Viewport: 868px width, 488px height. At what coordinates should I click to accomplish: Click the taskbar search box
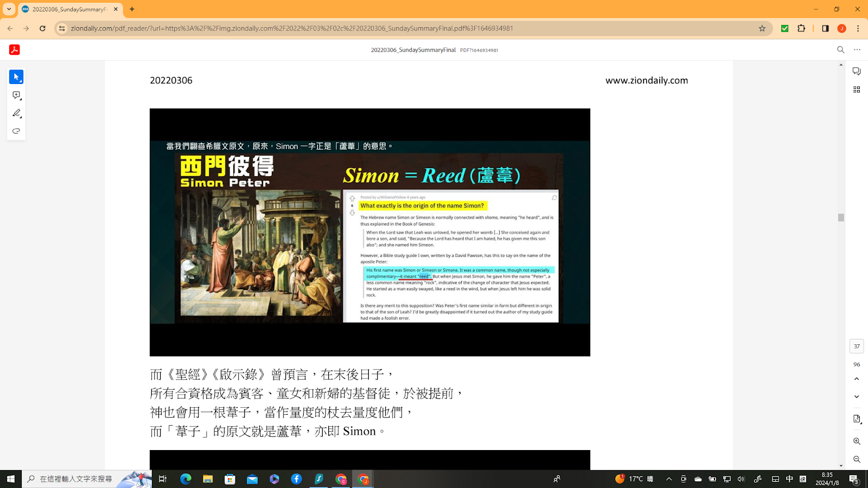[x=87, y=479]
